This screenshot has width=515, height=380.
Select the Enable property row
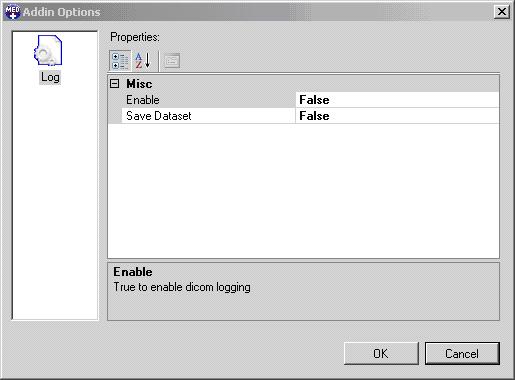pyautogui.click(x=303, y=100)
